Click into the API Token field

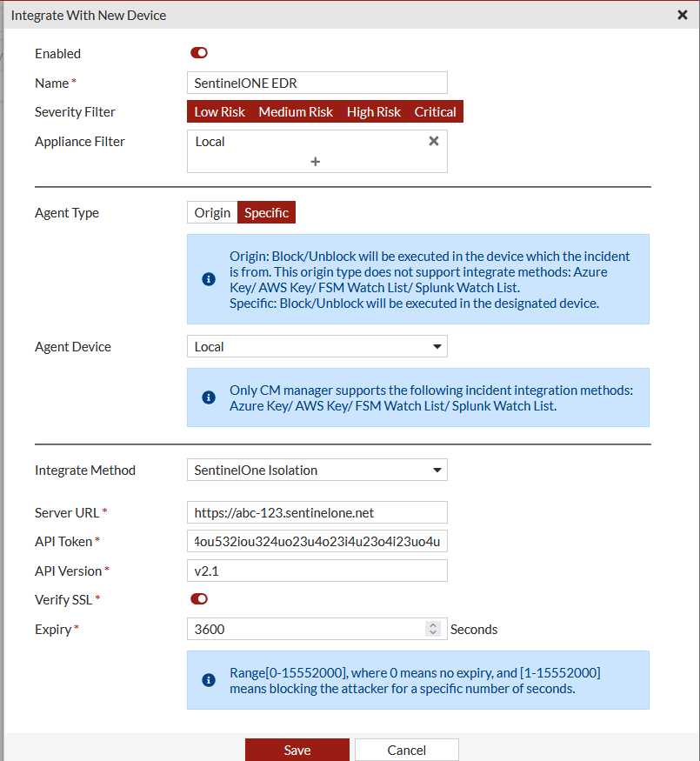pyautogui.click(x=317, y=541)
